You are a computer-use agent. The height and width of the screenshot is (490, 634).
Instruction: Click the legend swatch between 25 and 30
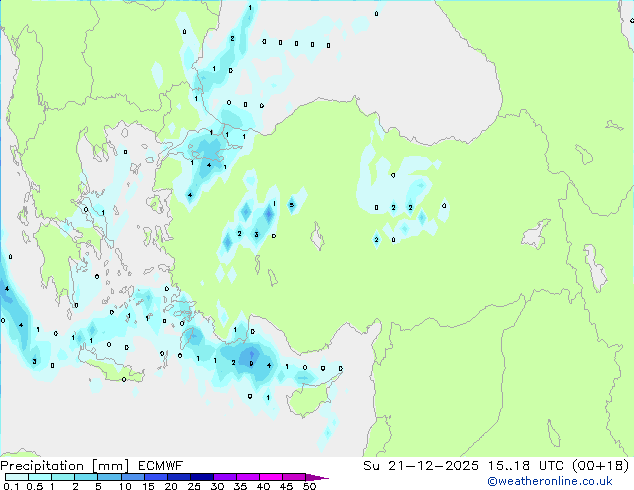201,477
